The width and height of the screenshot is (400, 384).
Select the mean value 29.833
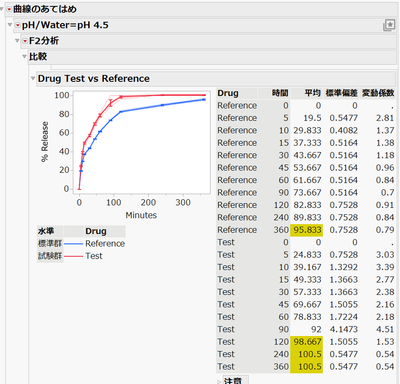pos(307,130)
